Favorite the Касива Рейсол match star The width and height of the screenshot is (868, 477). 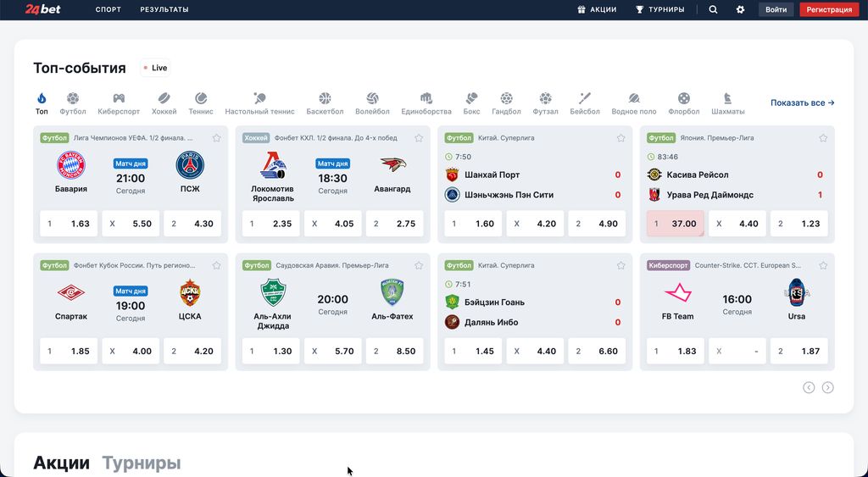tap(823, 138)
